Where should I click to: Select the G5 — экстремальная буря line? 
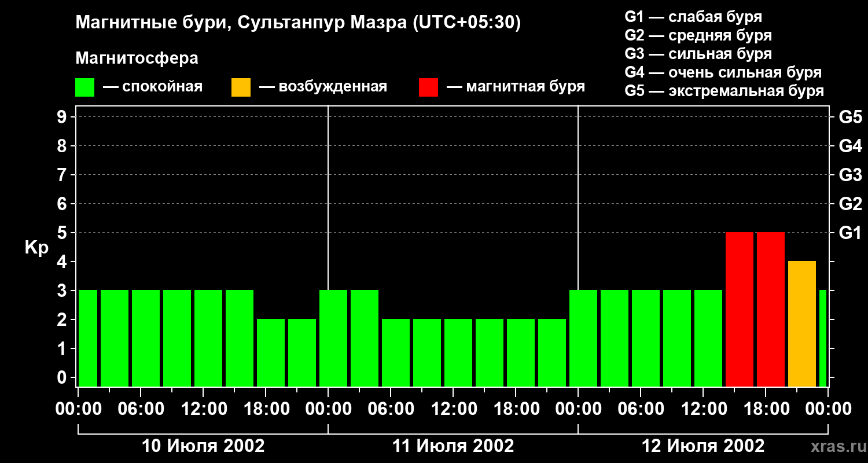click(724, 91)
